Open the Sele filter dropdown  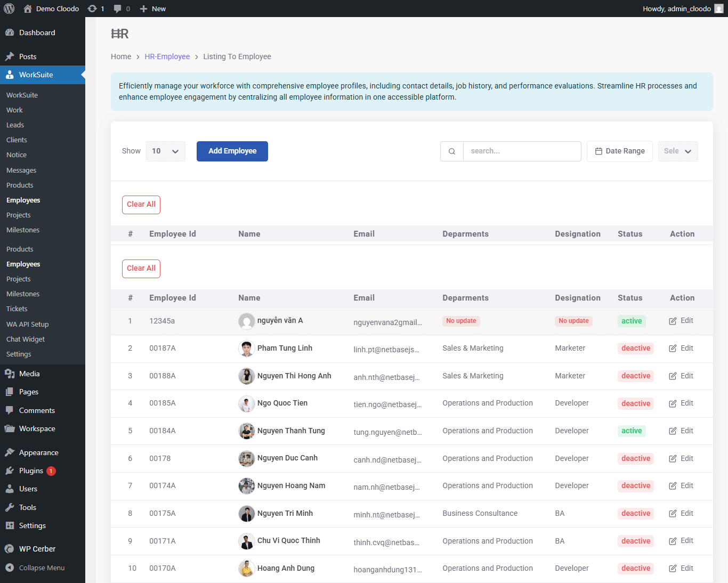(x=677, y=151)
